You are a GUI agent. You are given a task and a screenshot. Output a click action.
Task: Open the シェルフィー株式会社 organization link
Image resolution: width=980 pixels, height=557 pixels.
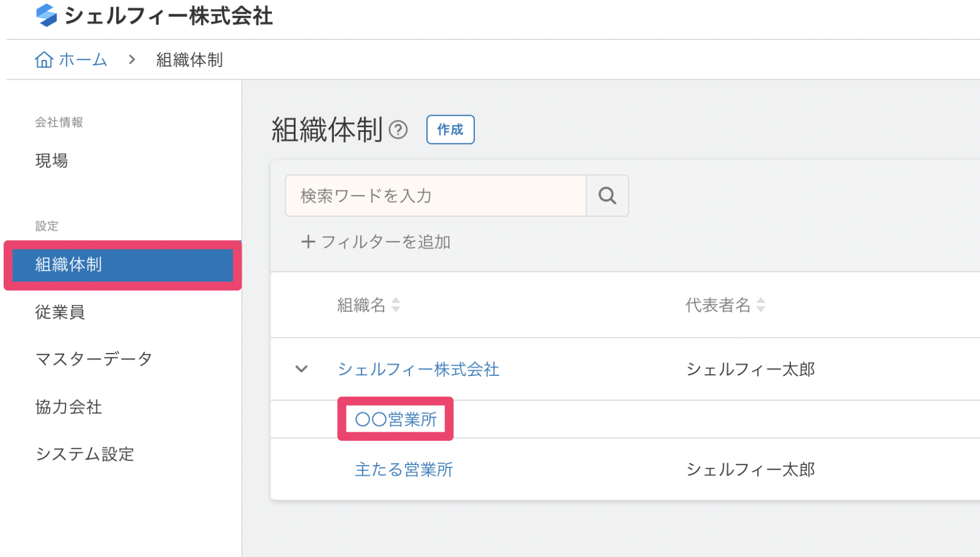tap(418, 369)
